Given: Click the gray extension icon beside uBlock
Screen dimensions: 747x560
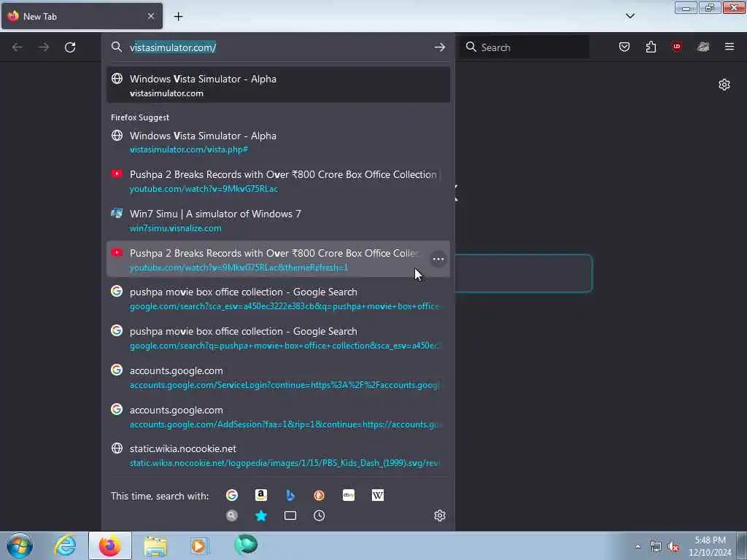Looking at the screenshot, I should [x=703, y=47].
